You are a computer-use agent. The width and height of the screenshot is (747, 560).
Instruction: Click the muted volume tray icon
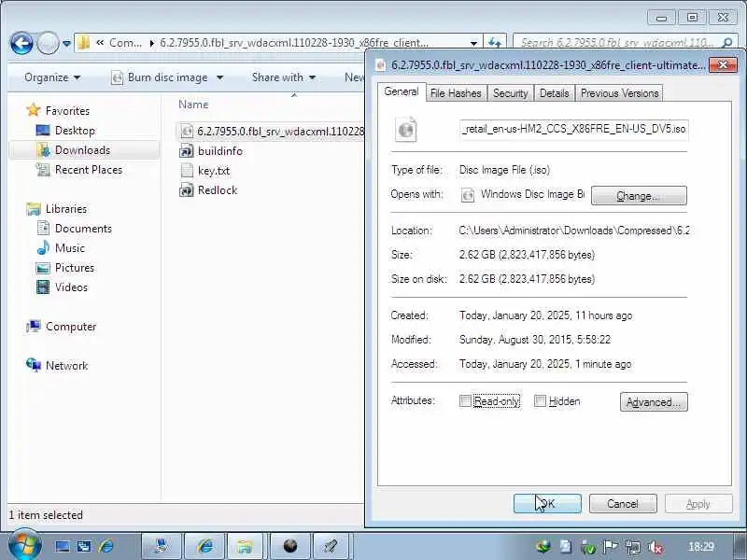click(x=656, y=547)
